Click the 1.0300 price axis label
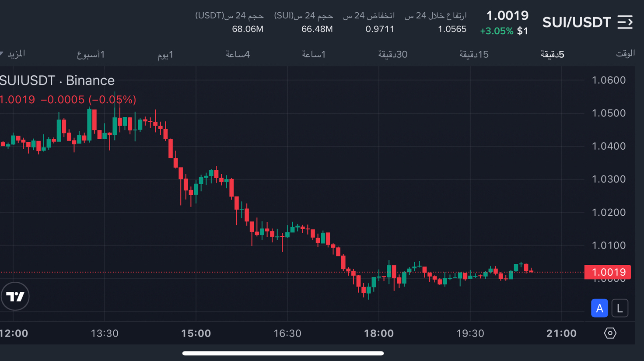Image resolution: width=644 pixels, height=361 pixels. [x=609, y=179]
